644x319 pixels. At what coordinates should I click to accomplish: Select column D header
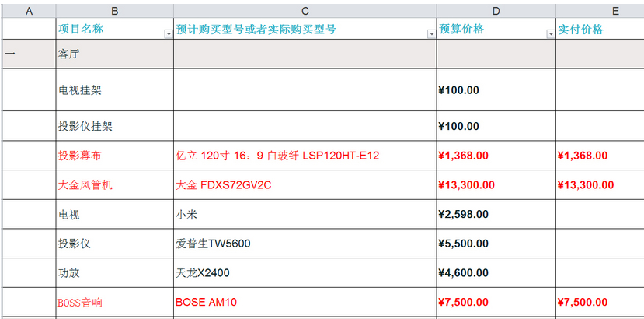[496, 11]
